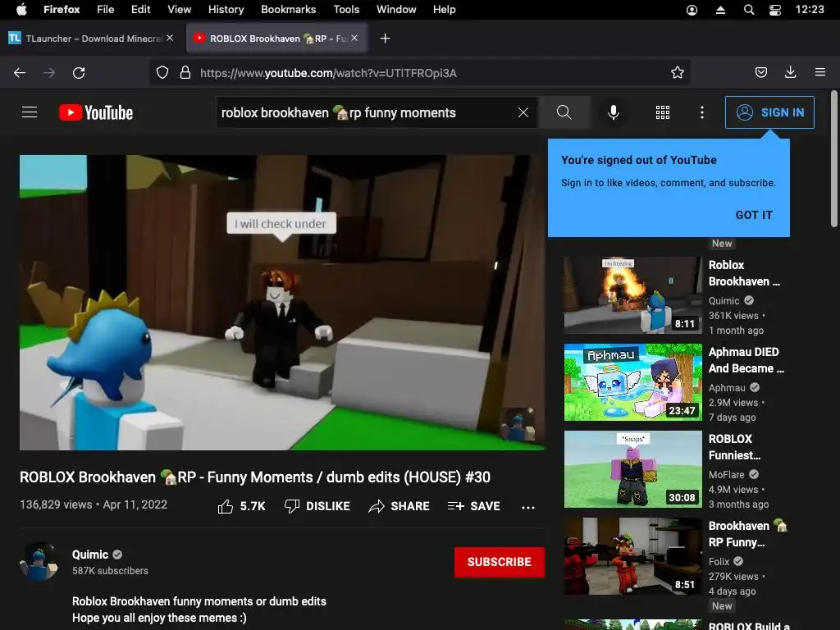The height and width of the screenshot is (630, 840).
Task: Click the video player area
Action: tap(282, 303)
